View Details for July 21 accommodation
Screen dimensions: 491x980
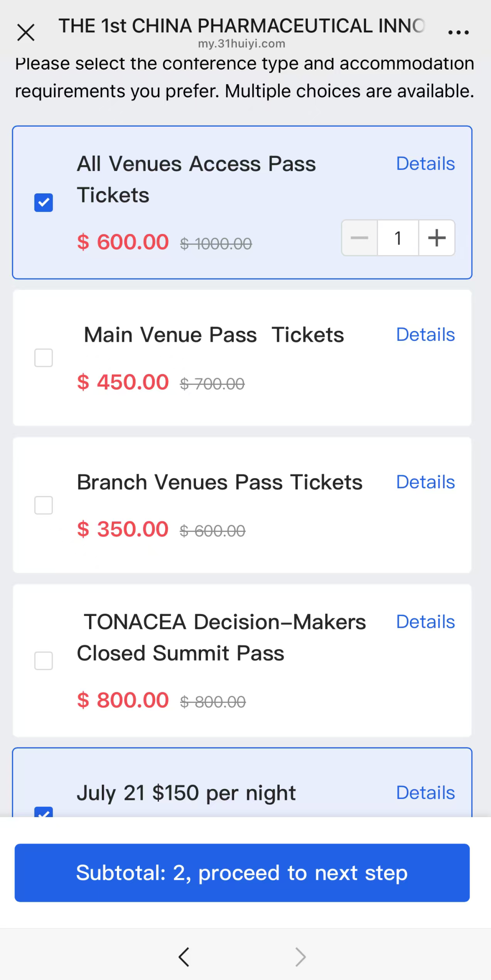point(425,793)
